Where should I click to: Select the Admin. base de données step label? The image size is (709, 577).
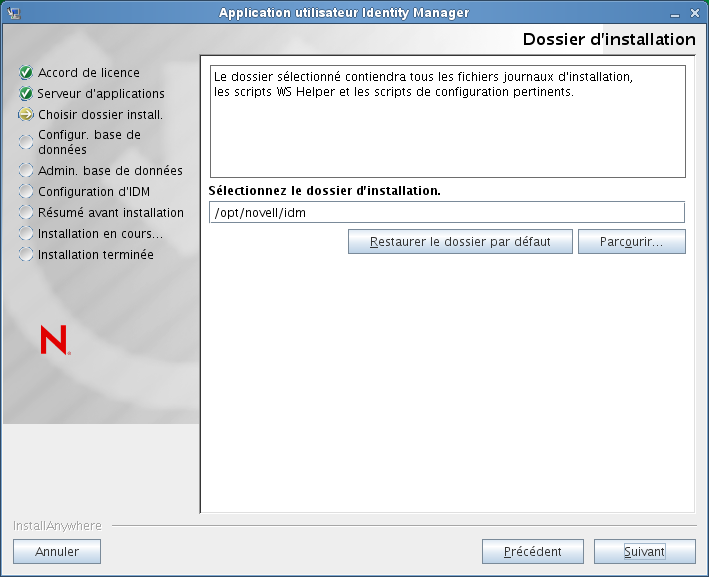pyautogui.click(x=110, y=170)
